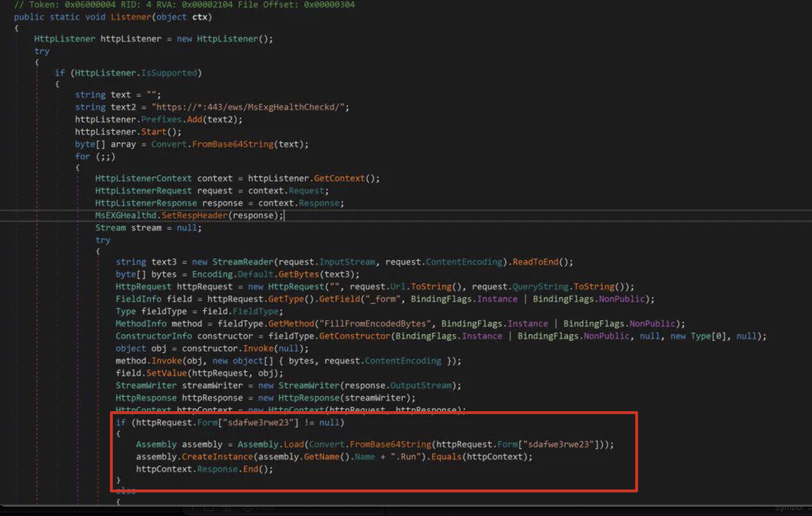Click CreateInstance method call
This screenshot has width=812, height=516.
point(217,457)
